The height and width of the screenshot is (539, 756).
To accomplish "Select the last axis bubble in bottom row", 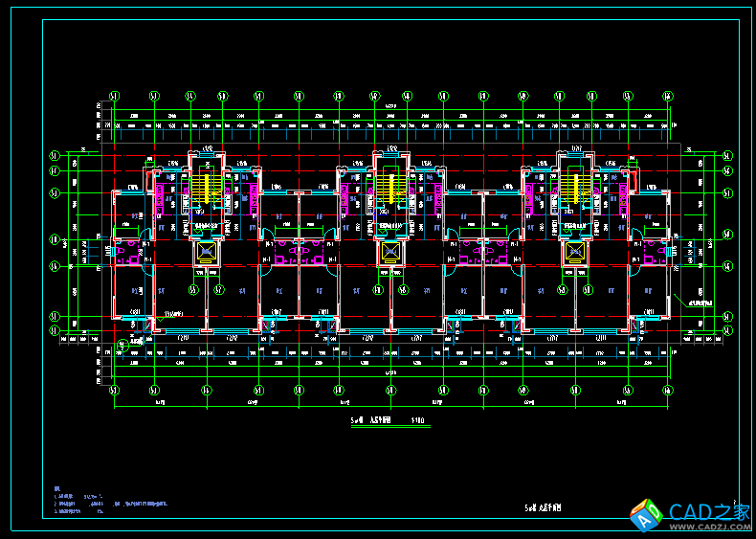I will (x=667, y=391).
